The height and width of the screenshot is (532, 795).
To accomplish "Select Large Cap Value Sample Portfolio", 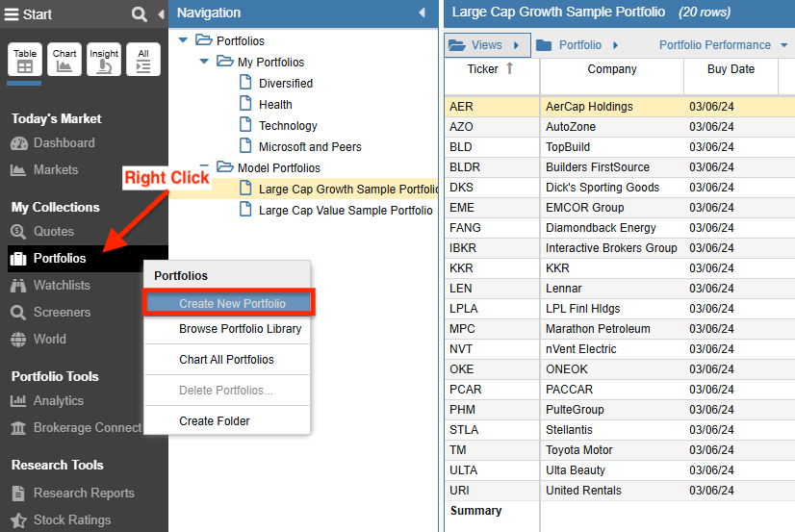I will click(x=346, y=211).
